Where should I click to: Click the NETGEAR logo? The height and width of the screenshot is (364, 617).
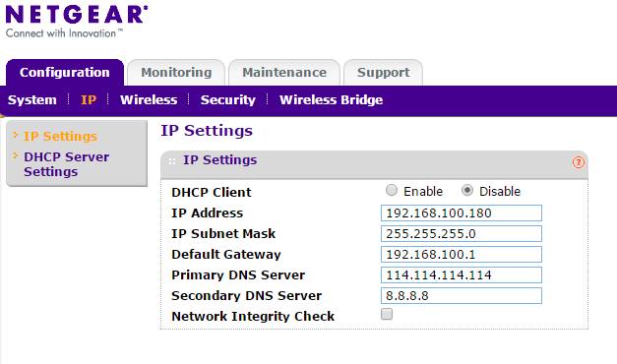(77, 22)
